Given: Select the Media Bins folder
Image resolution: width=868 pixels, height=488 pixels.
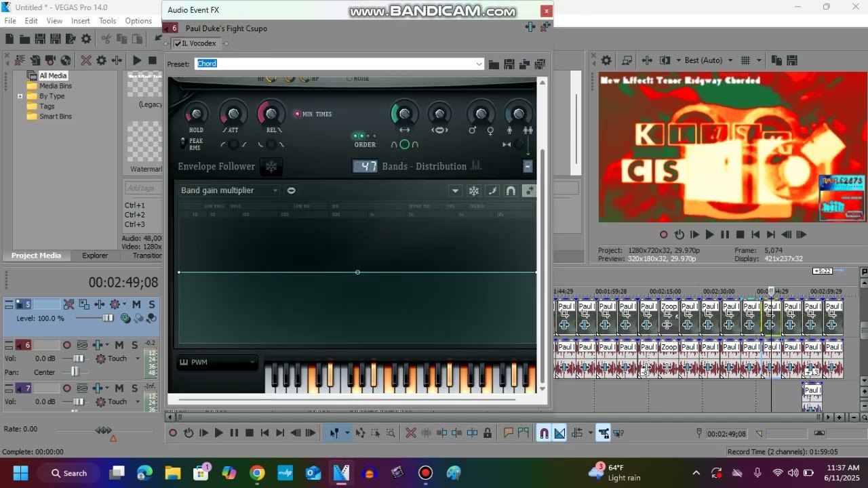Looking at the screenshot, I should click(x=55, y=86).
